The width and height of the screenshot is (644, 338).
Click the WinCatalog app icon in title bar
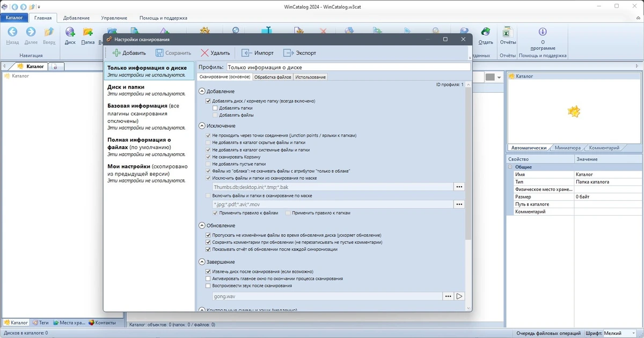point(5,6)
